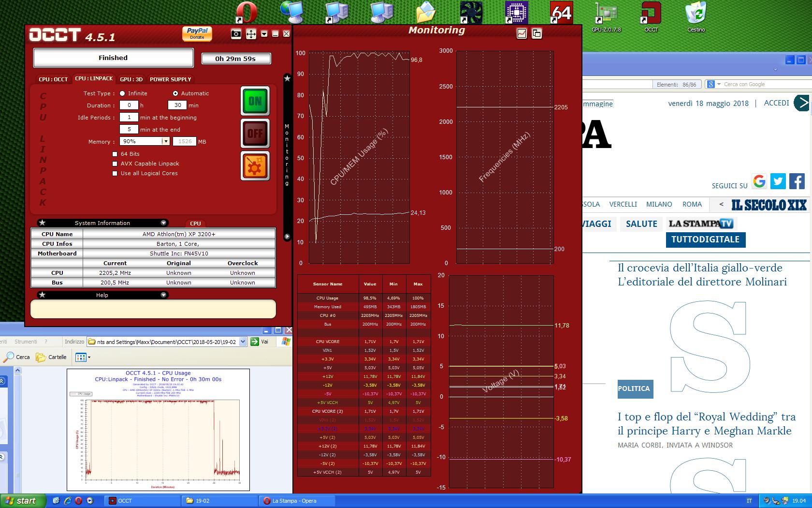
Task: Launch Opera from the quick launch bar
Action: coord(79,501)
